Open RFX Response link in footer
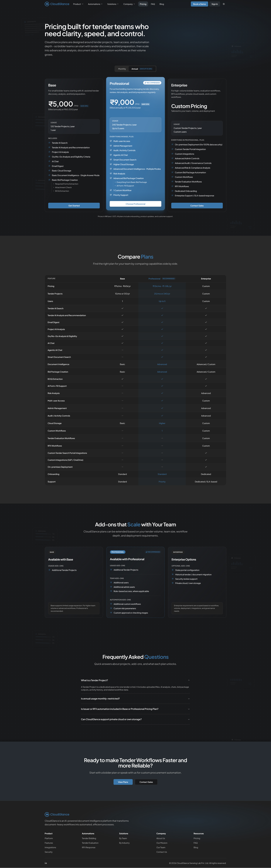The image size is (271, 868). pyautogui.click(x=89, y=847)
